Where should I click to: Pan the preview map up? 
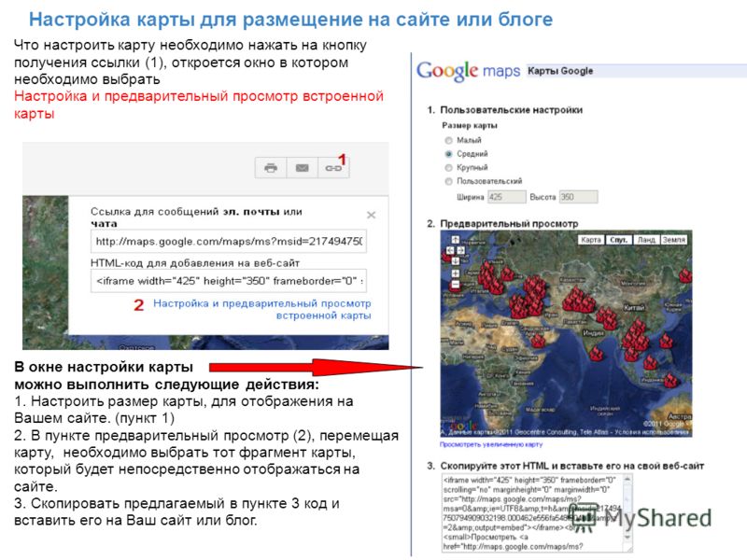tap(456, 240)
